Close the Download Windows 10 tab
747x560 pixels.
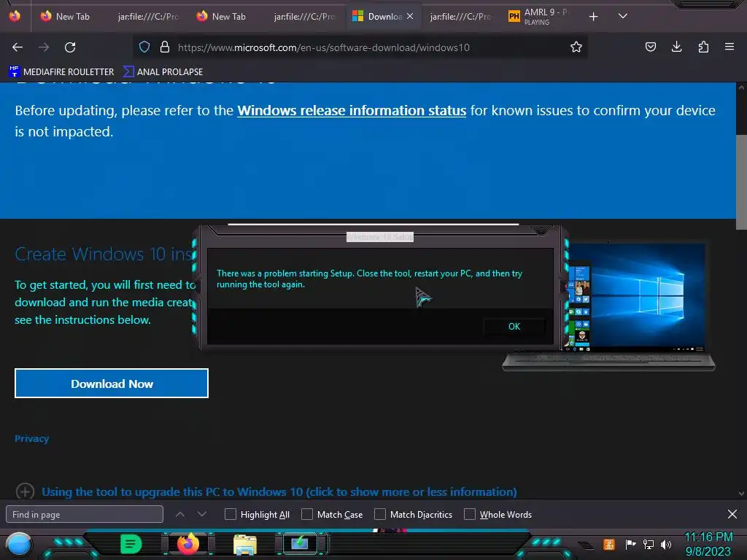tap(410, 16)
